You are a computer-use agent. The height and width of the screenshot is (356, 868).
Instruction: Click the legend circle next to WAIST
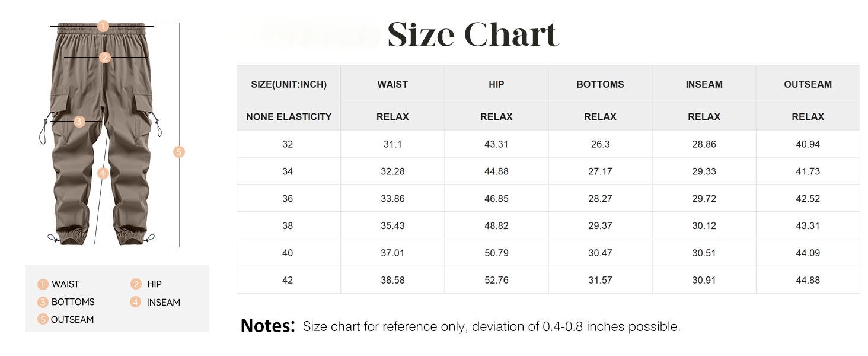43,284
